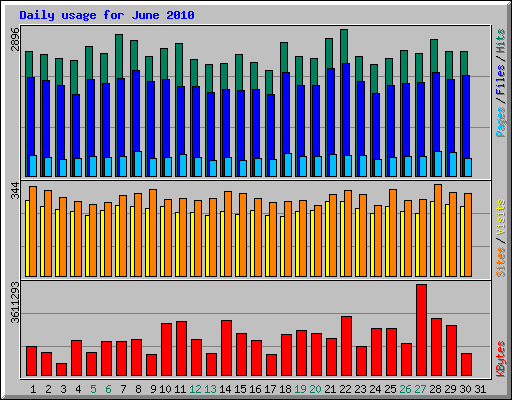
Task: Select the cyan Pages bar for day 28
Action: [x=438, y=164]
